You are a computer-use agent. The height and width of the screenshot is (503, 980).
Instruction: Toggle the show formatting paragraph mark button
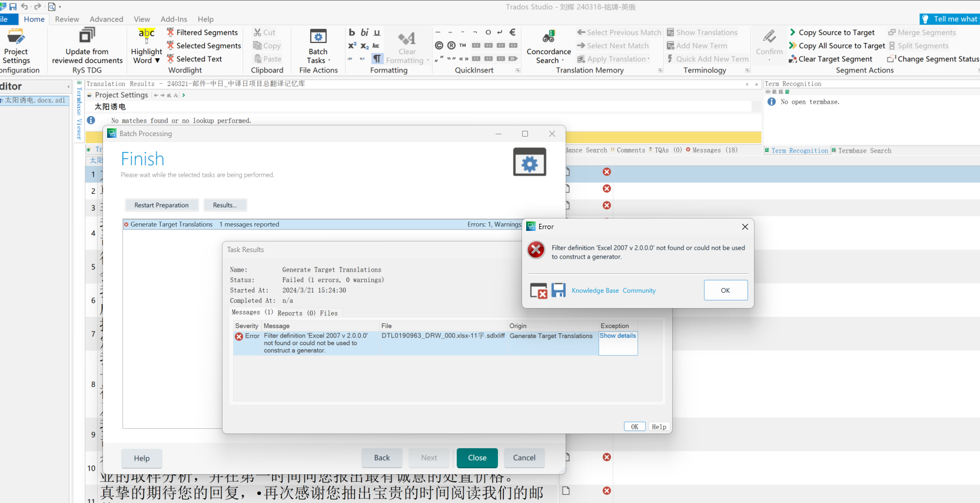pos(377,59)
